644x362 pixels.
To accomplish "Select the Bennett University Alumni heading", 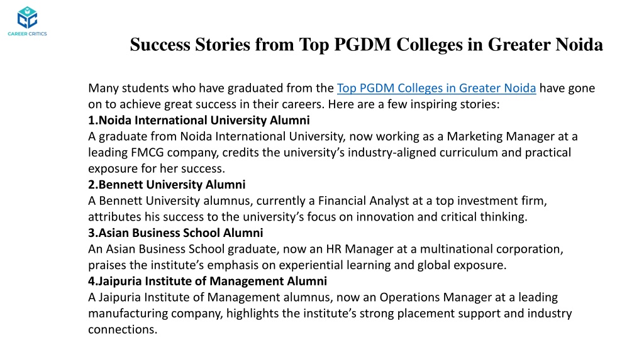I will click(x=167, y=185).
